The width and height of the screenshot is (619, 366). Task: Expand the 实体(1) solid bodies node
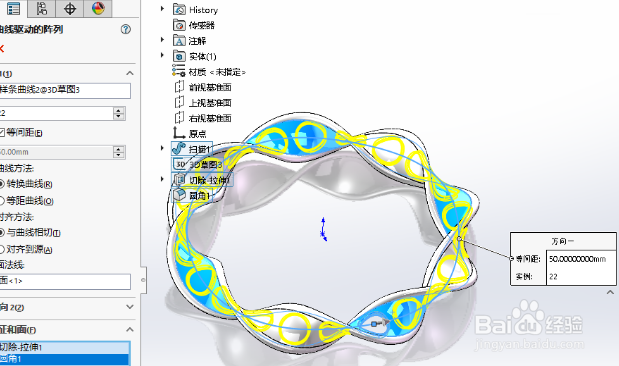point(162,55)
